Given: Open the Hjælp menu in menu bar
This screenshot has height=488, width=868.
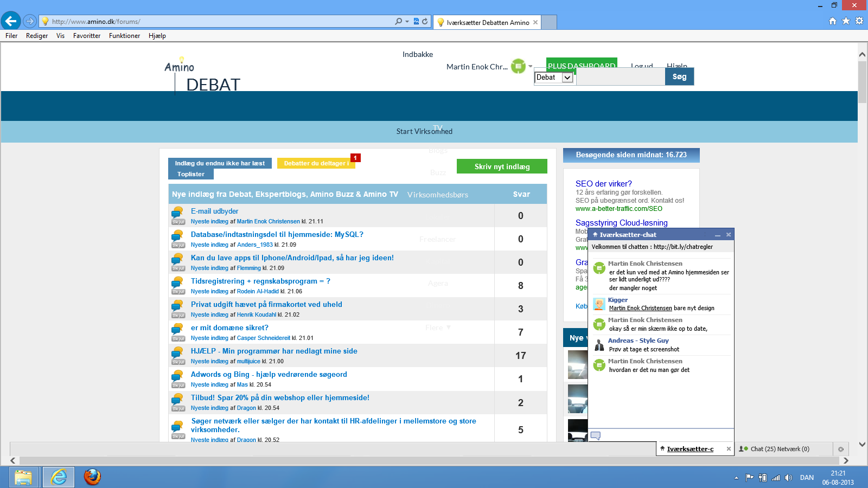Looking at the screenshot, I should [x=157, y=36].
